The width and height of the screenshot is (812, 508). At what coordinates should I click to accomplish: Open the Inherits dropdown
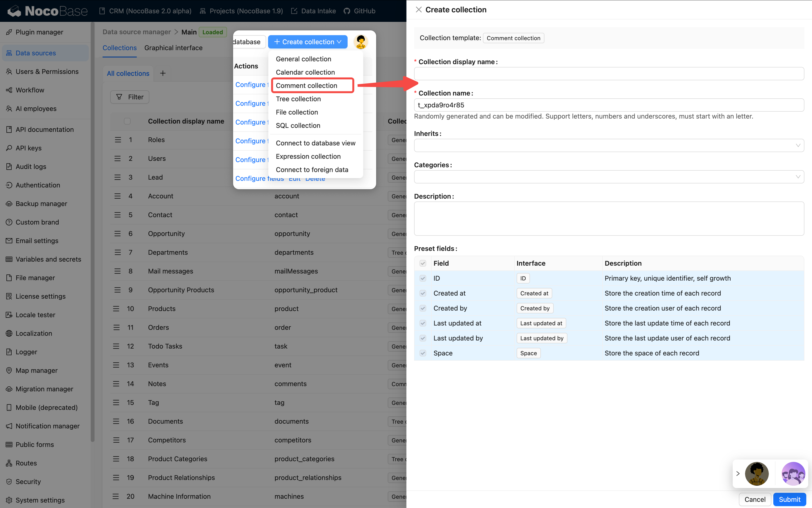[609, 145]
